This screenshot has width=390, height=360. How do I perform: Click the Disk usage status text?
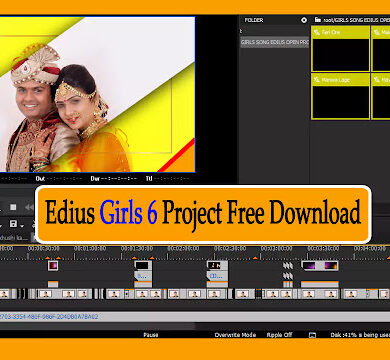360,335
